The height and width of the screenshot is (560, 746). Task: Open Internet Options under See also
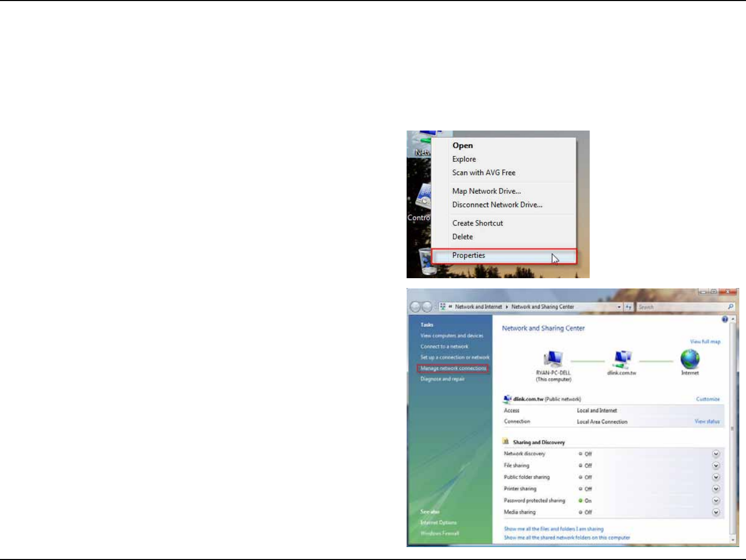pyautogui.click(x=438, y=523)
